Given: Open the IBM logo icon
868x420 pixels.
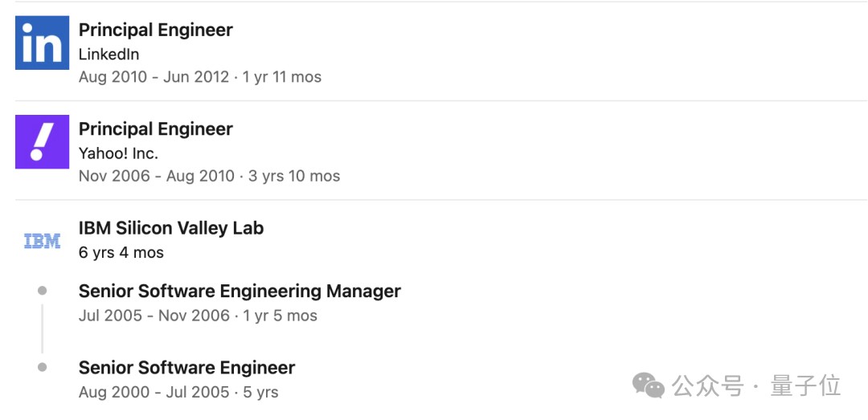Looking at the screenshot, I should (x=42, y=240).
